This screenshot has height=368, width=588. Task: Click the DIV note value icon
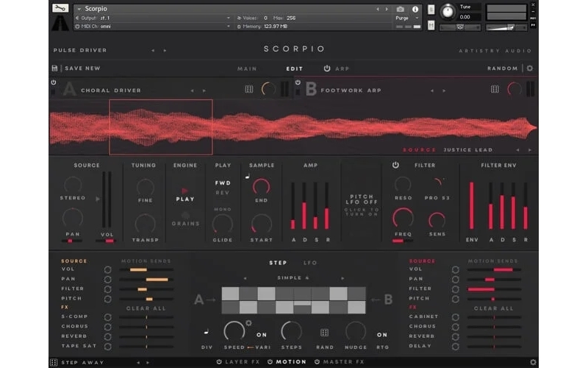click(207, 332)
